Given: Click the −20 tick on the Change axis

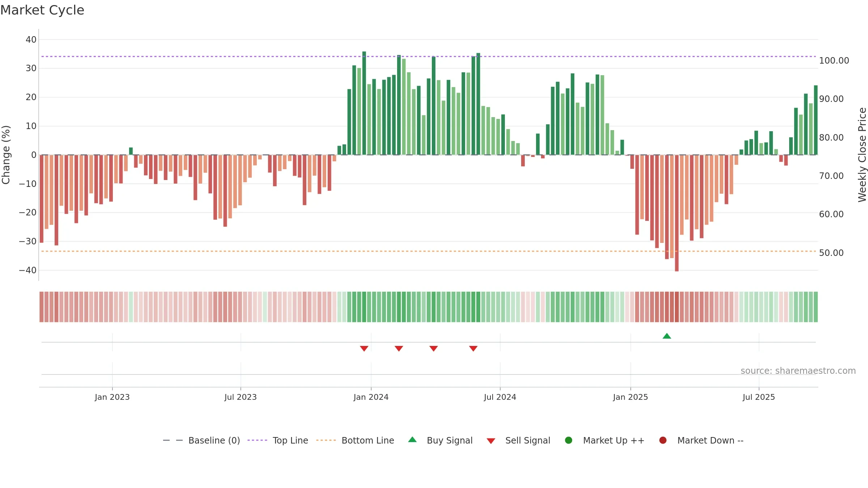Looking at the screenshot, I should point(28,213).
